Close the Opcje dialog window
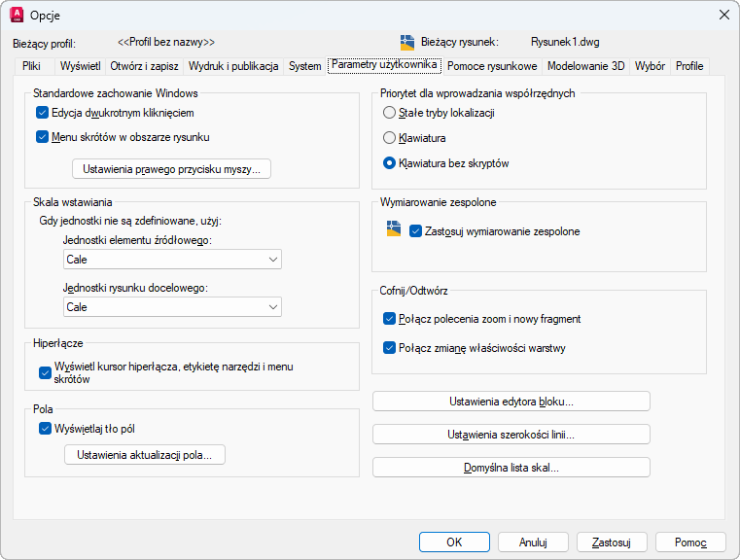740x560 pixels. [x=722, y=15]
